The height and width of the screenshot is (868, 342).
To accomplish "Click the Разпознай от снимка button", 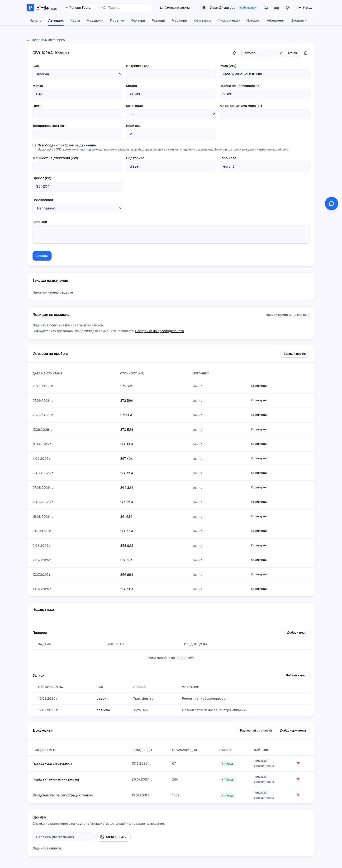I will [x=256, y=731].
